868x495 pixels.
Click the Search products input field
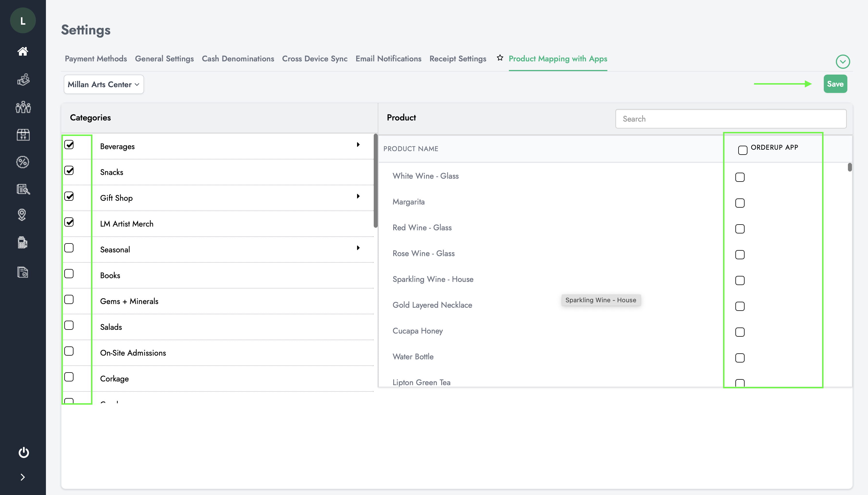pyautogui.click(x=731, y=118)
